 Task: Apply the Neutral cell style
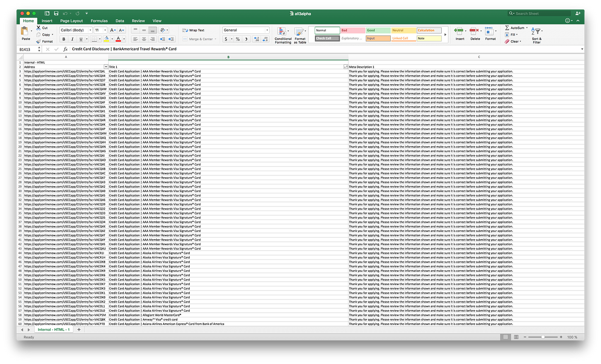pyautogui.click(x=404, y=30)
